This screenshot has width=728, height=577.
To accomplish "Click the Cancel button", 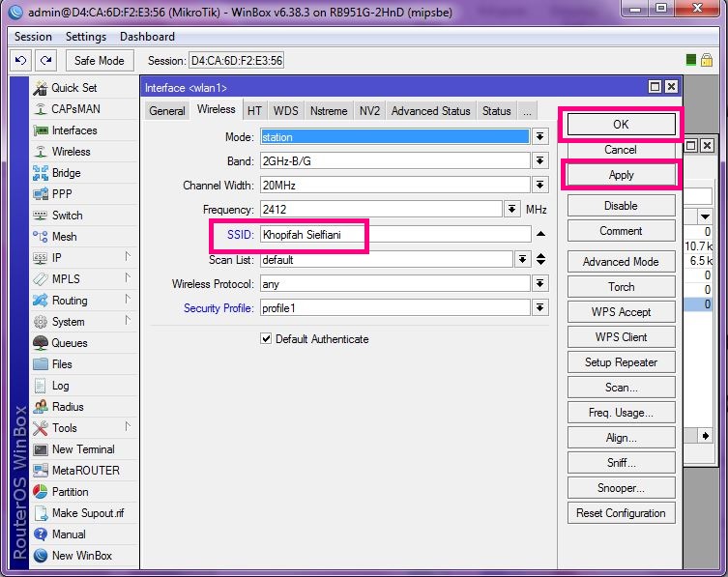I will (622, 150).
